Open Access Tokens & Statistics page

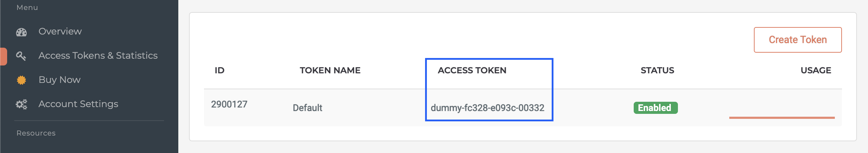[98, 56]
